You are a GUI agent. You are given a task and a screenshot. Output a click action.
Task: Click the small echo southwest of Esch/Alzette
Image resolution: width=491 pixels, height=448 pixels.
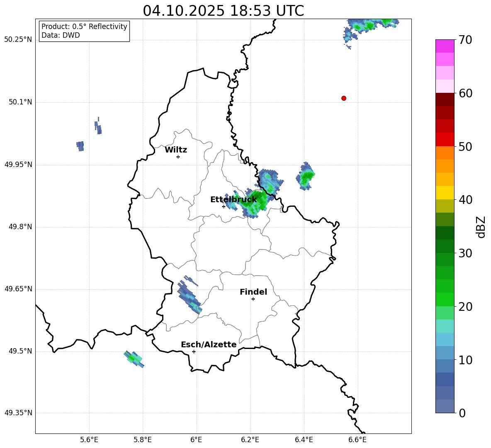coord(134,358)
